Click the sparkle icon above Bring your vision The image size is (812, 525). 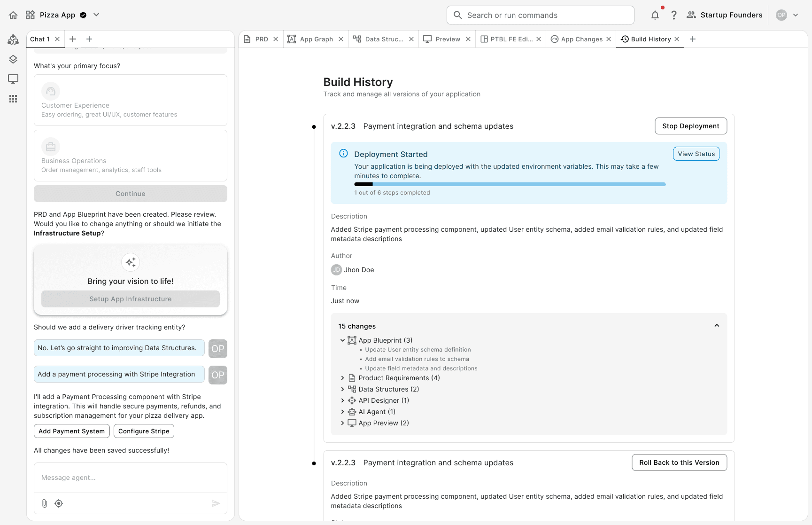(x=131, y=262)
